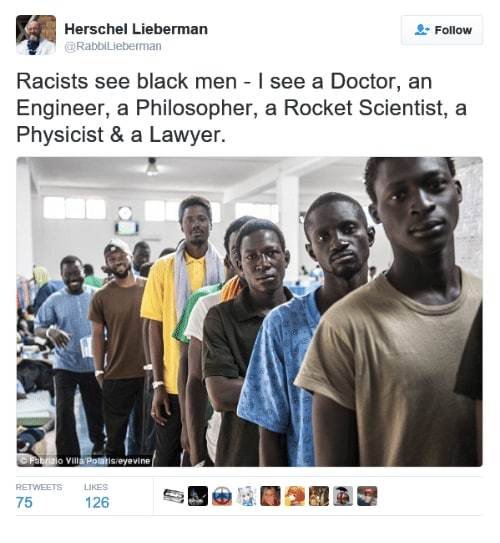View the blonde-haired person liker avatar
This screenshot has height=543, width=500.
pyautogui.click(x=270, y=496)
